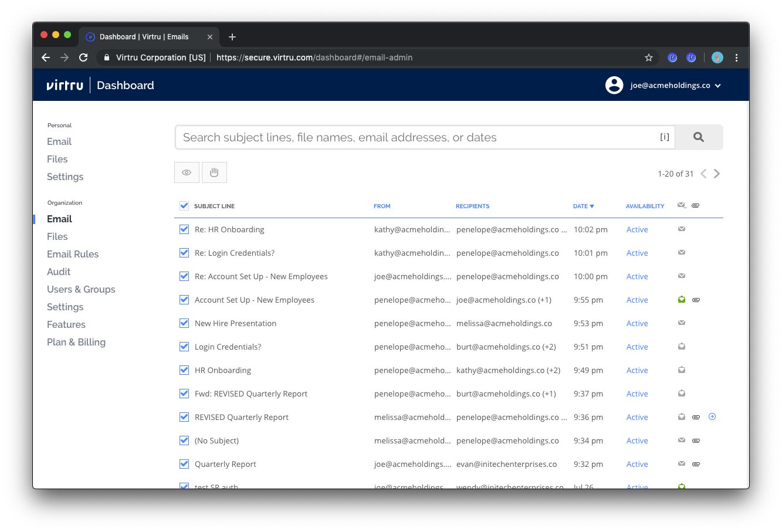Sort by the AVAILABILITY column

pyautogui.click(x=645, y=206)
